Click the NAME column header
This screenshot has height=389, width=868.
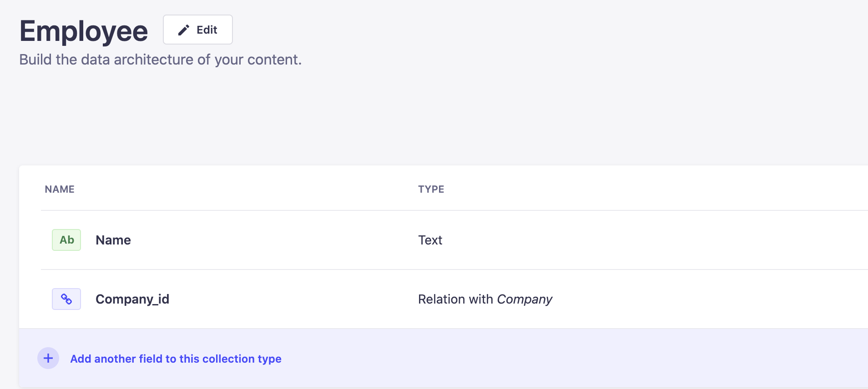[60, 189]
